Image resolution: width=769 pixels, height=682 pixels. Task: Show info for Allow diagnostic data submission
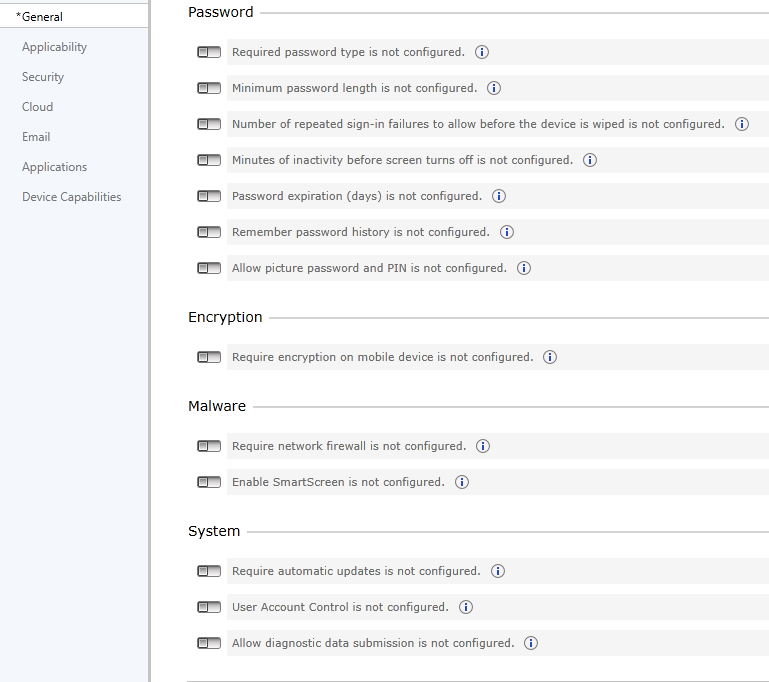531,643
